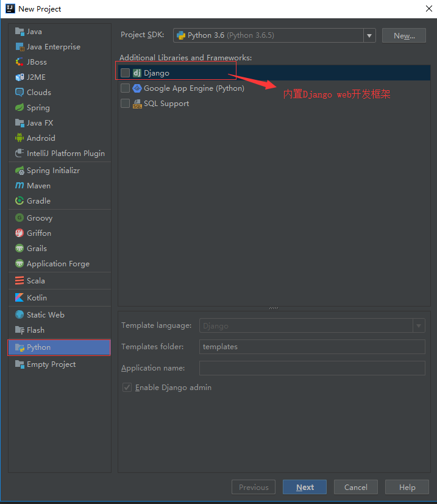Viewport: 437px width, 504px height.
Task: Click the Help button
Action: (407, 487)
